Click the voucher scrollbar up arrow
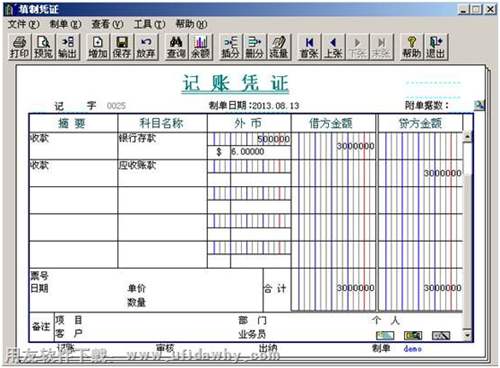The image size is (500, 368). point(468,136)
